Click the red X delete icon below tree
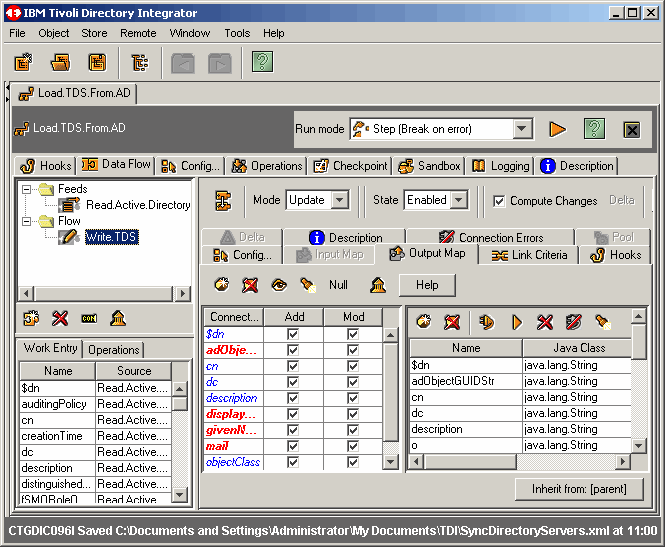This screenshot has height=547, width=665. pos(60,318)
